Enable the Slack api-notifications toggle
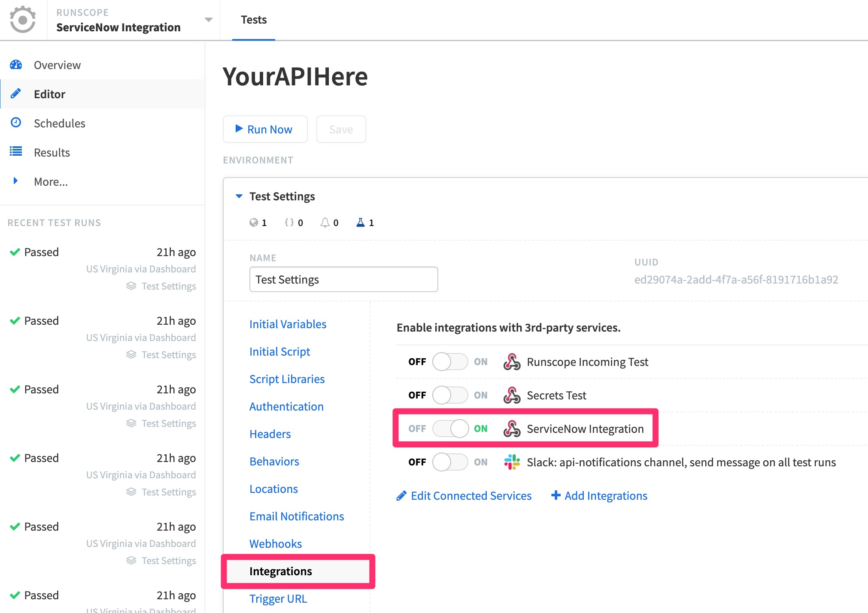 pyautogui.click(x=450, y=462)
